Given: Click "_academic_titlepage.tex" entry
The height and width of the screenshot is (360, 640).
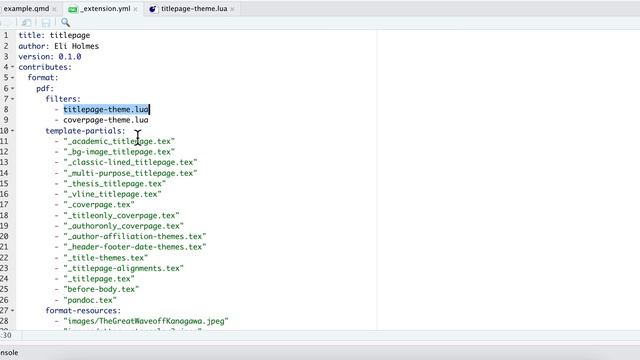Looking at the screenshot, I should coord(119,141).
